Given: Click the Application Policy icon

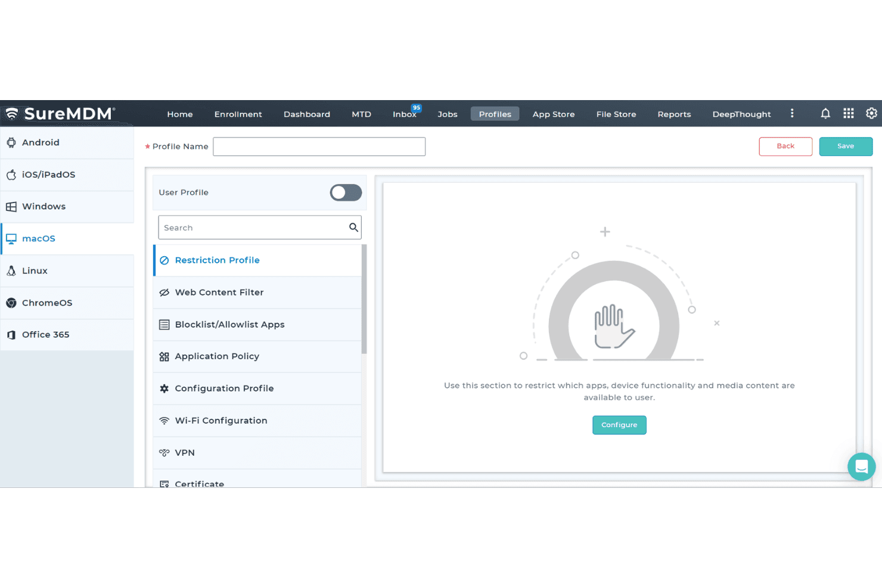Looking at the screenshot, I should coord(164,356).
